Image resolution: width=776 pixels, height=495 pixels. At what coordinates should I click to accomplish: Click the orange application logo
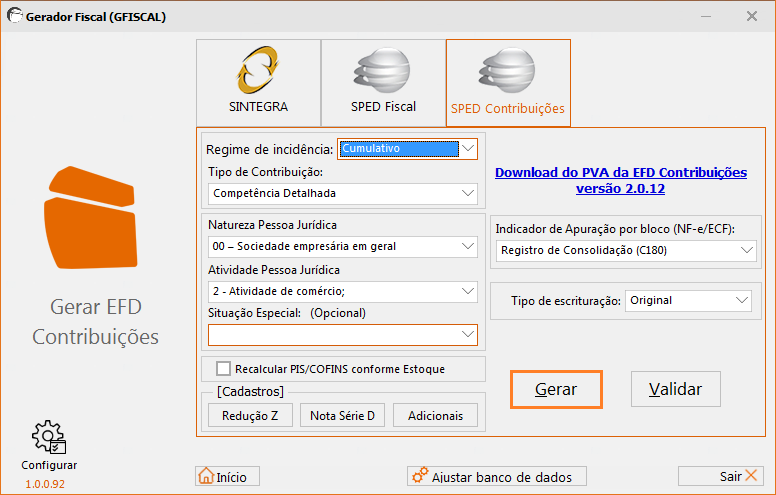[91, 218]
